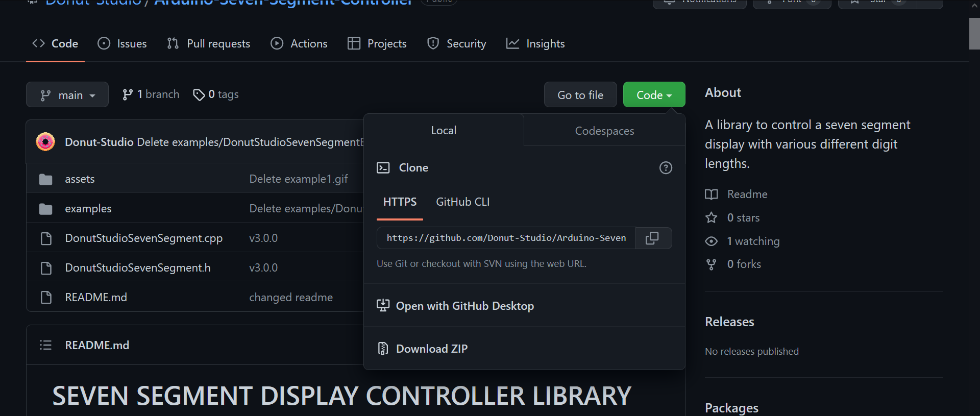Click the 'Delete example1.gif' commit message

click(298, 179)
